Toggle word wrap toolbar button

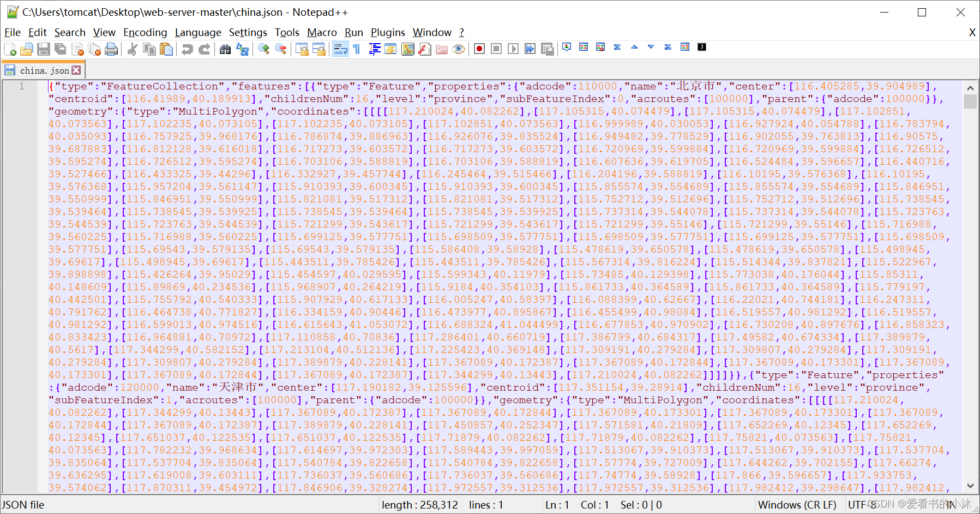[x=340, y=49]
